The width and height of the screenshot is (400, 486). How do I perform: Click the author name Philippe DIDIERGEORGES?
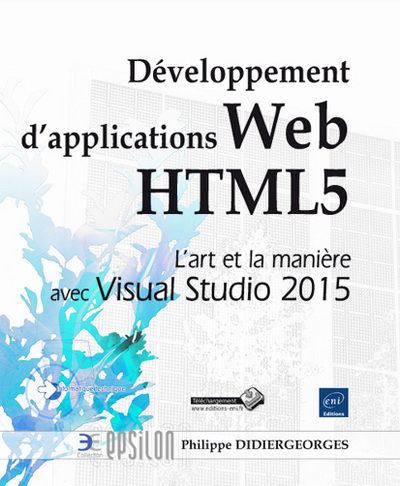(x=265, y=445)
